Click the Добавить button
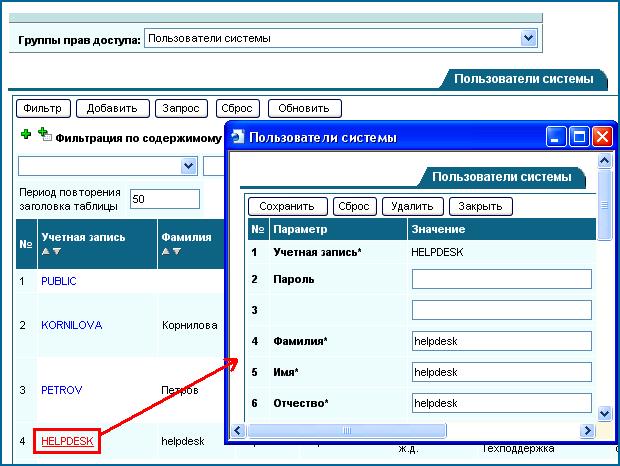Screen dimensions: 620x466 tap(113, 108)
